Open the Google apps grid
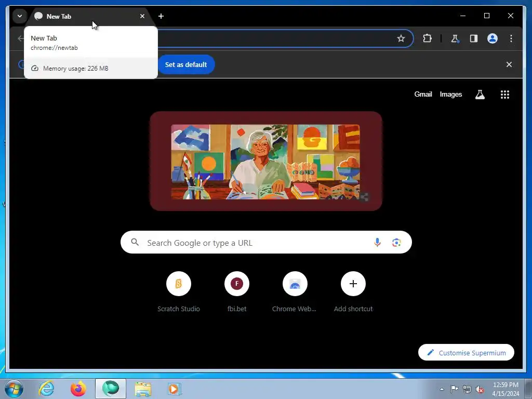Screen dimensions: 532x399 pos(505,95)
